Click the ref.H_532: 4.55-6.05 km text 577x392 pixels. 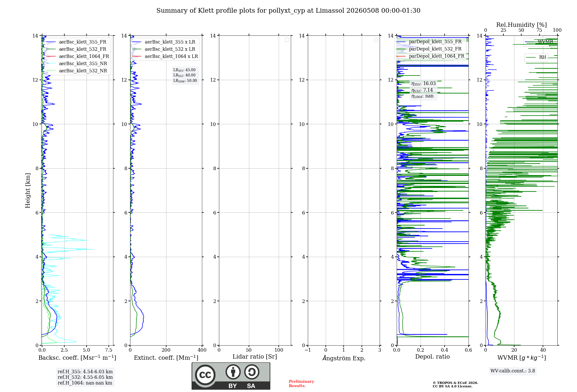85,377
